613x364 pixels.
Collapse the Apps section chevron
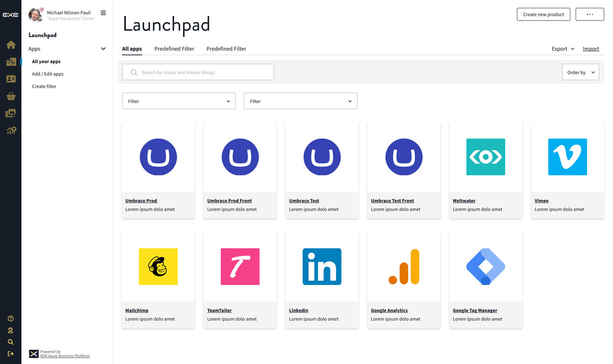pyautogui.click(x=103, y=49)
